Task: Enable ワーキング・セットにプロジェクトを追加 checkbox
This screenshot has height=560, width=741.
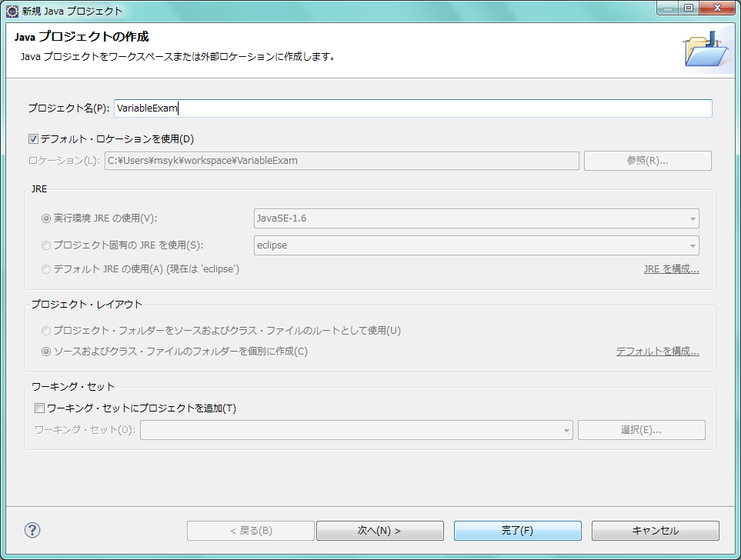Action: point(40,408)
